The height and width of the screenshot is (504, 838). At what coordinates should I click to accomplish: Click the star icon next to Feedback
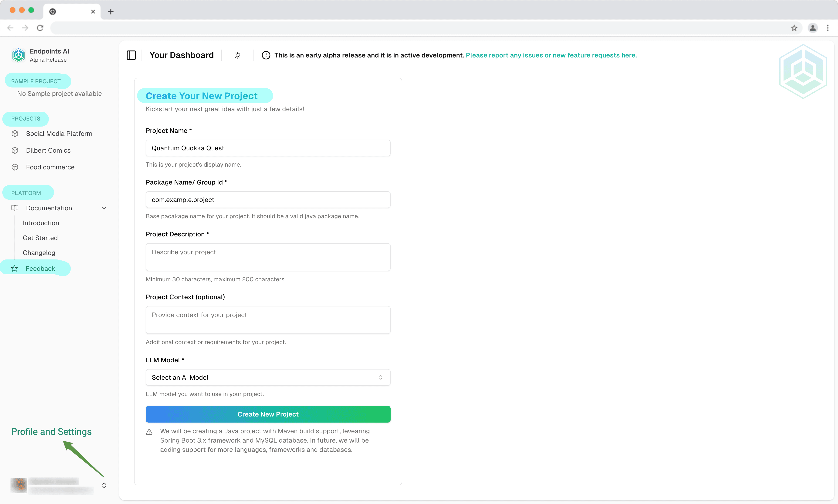pos(14,268)
